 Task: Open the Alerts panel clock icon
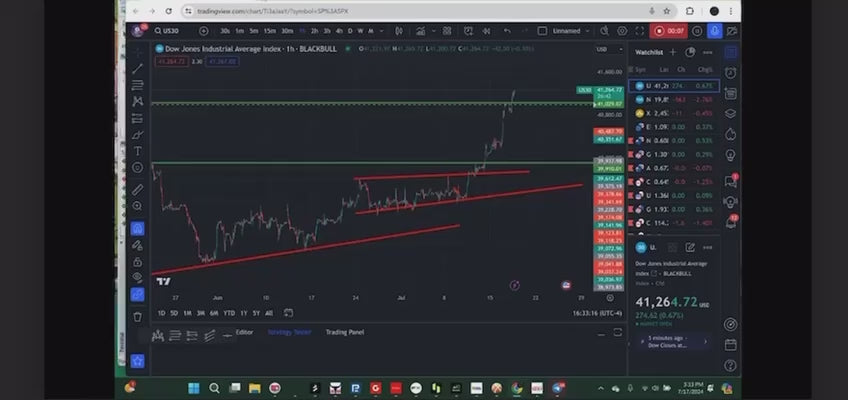click(x=731, y=73)
